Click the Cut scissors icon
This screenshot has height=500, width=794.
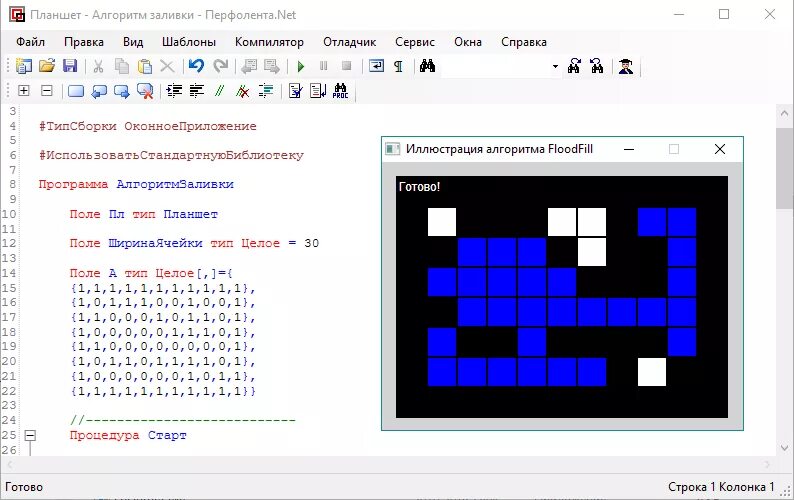(98, 66)
